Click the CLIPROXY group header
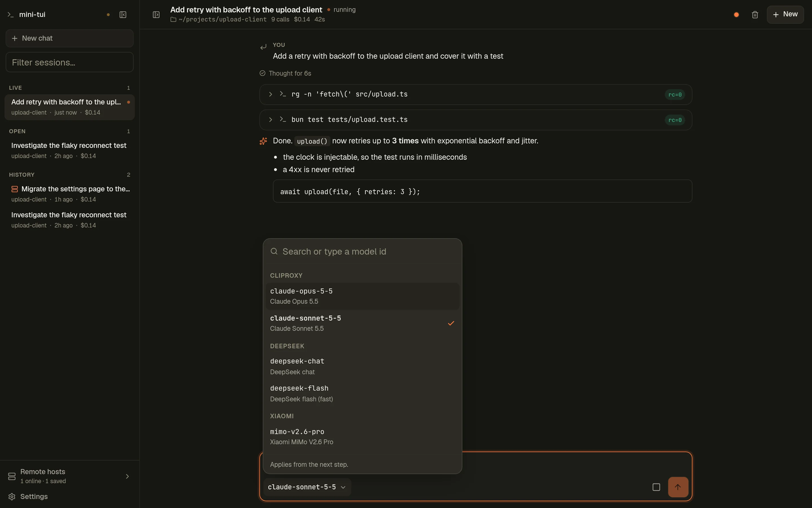The height and width of the screenshot is (508, 812). pyautogui.click(x=286, y=275)
